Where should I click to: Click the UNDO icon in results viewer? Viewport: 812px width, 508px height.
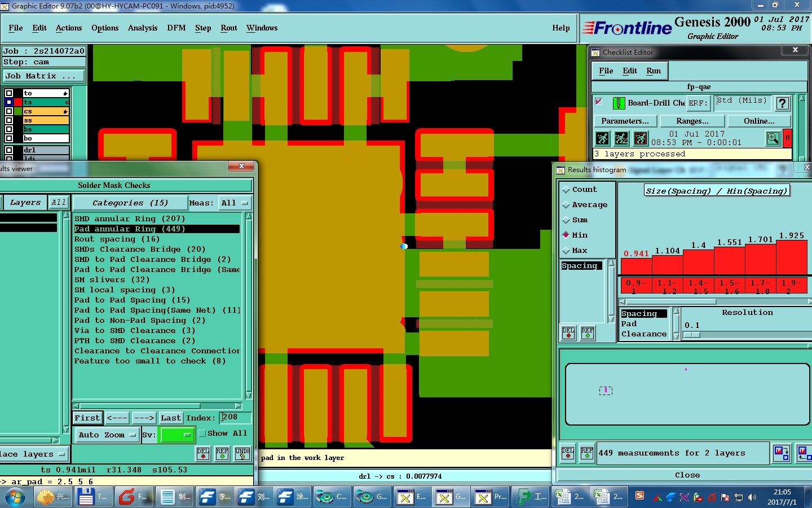coord(242,453)
